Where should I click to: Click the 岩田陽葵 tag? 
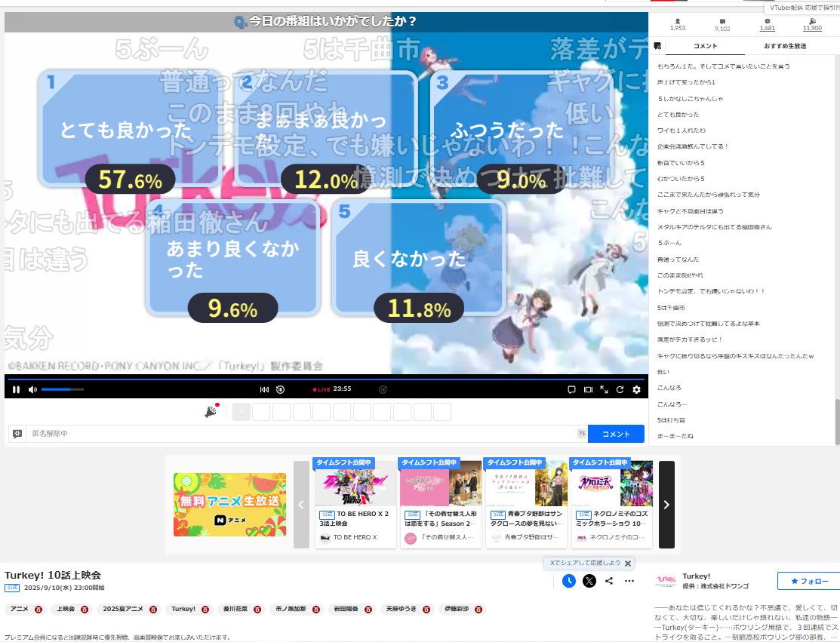click(346, 610)
